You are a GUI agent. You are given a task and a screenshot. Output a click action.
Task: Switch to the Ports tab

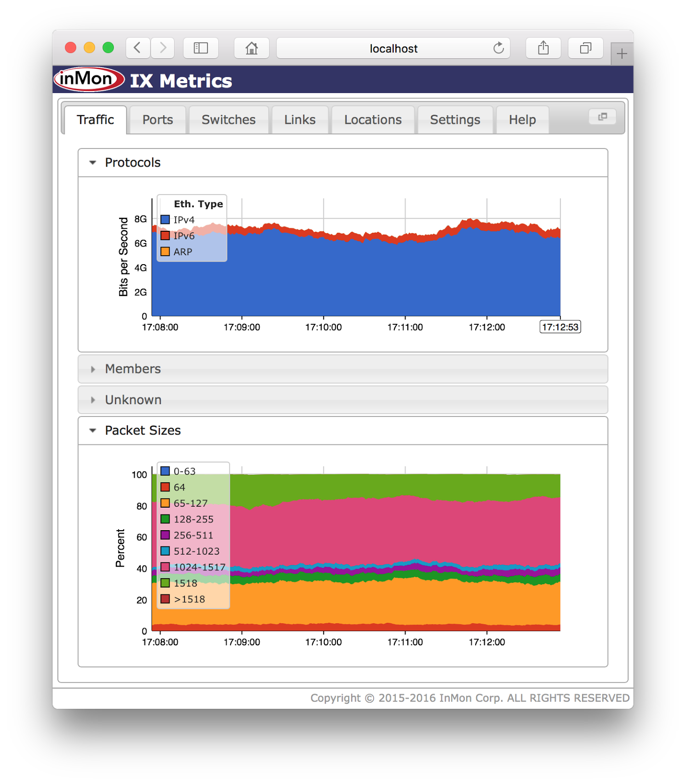coord(157,120)
